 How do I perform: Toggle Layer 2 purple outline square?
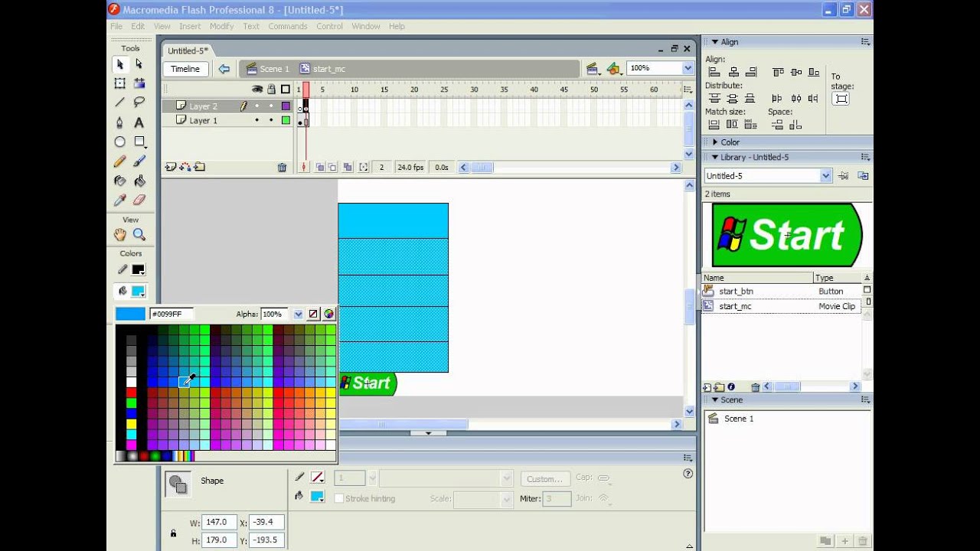pos(286,106)
